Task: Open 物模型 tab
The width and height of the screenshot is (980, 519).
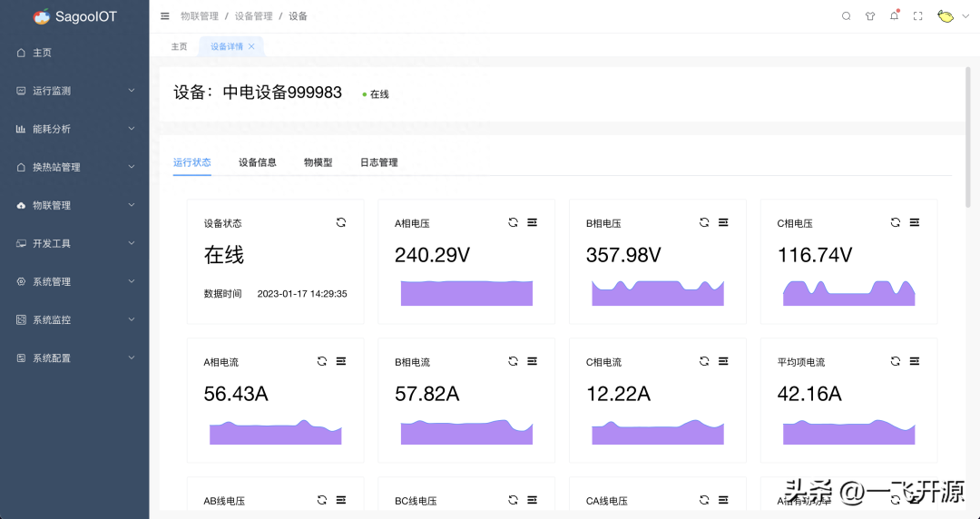Action: [x=318, y=162]
